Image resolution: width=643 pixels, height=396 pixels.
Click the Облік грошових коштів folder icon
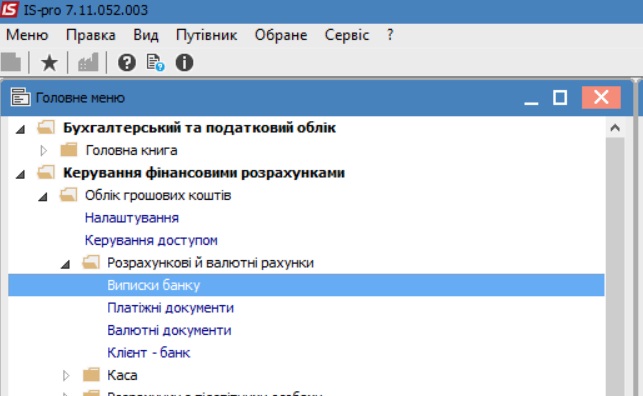pyautogui.click(x=68, y=195)
